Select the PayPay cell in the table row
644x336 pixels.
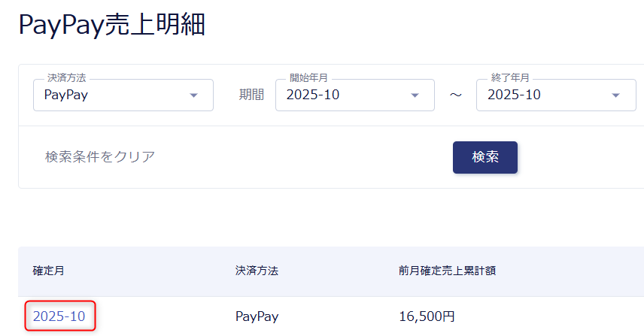pyautogui.click(x=257, y=316)
